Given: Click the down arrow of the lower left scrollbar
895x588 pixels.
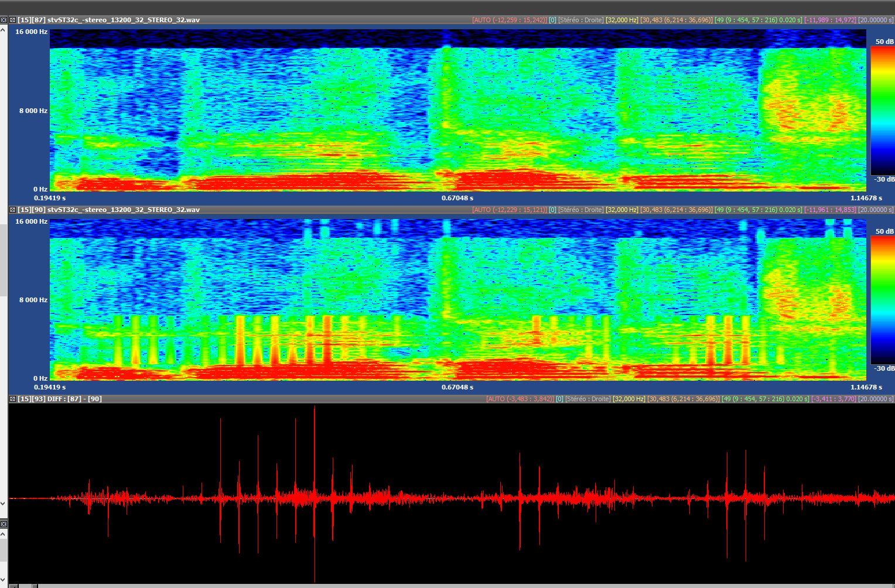Looking at the screenshot, I should tap(4, 579).
